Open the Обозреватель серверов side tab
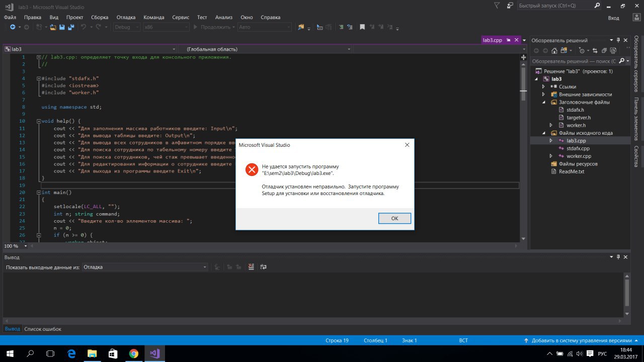 [x=636, y=64]
